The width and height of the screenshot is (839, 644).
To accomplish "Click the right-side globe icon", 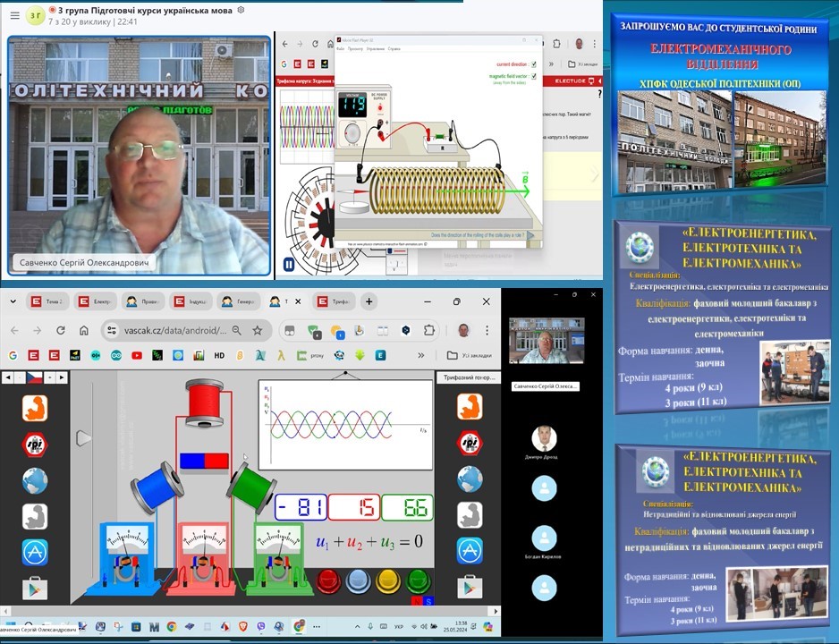I will pos(470,479).
